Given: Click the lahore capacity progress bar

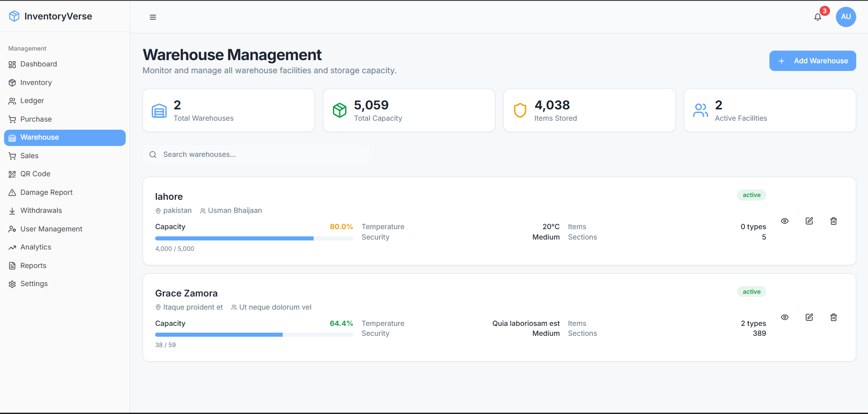Looking at the screenshot, I should pyautogui.click(x=254, y=238).
